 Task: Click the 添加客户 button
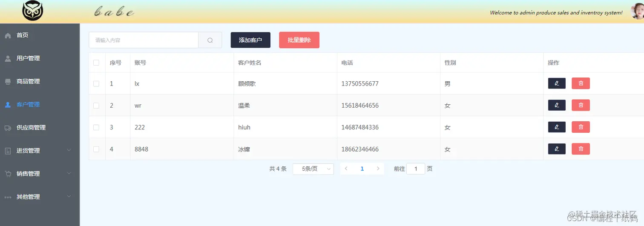tap(250, 40)
